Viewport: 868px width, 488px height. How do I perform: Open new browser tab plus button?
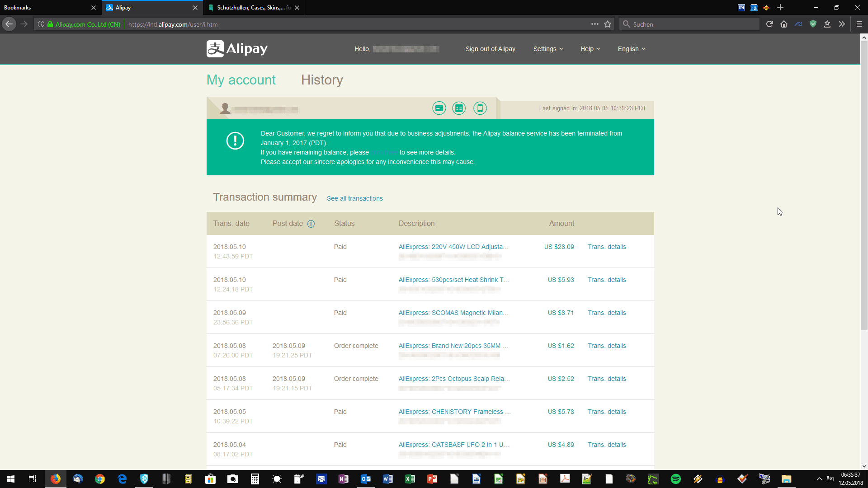click(780, 8)
